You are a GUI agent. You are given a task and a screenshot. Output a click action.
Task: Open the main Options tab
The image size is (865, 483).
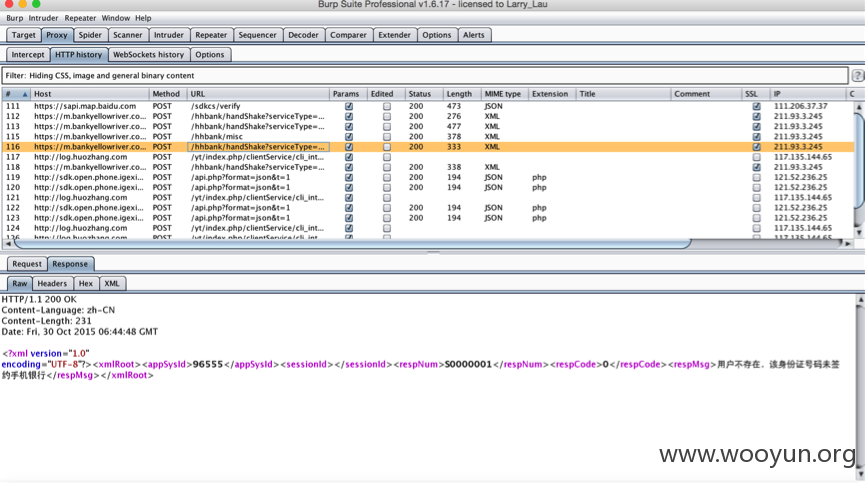(x=436, y=35)
